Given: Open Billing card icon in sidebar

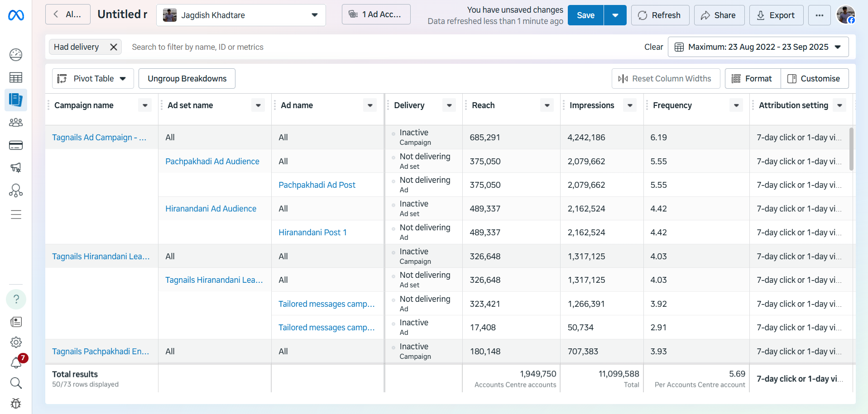Looking at the screenshot, I should coord(16,145).
